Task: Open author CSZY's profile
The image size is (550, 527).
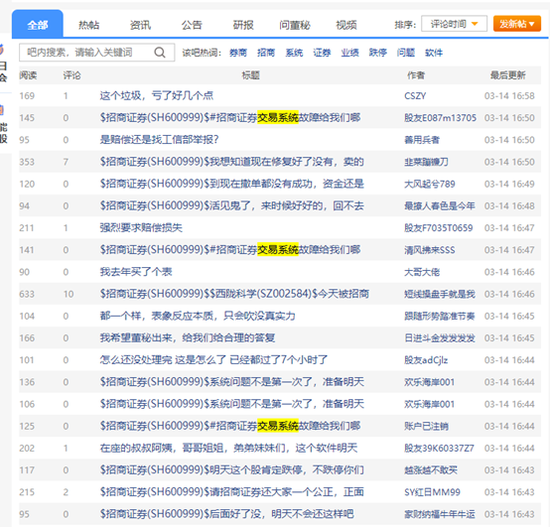Action: coord(415,96)
